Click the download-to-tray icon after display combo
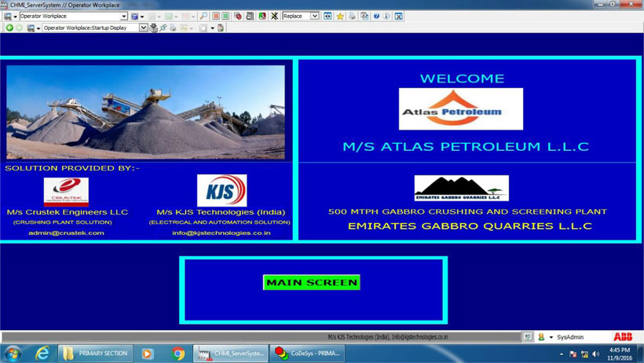 click(x=154, y=28)
